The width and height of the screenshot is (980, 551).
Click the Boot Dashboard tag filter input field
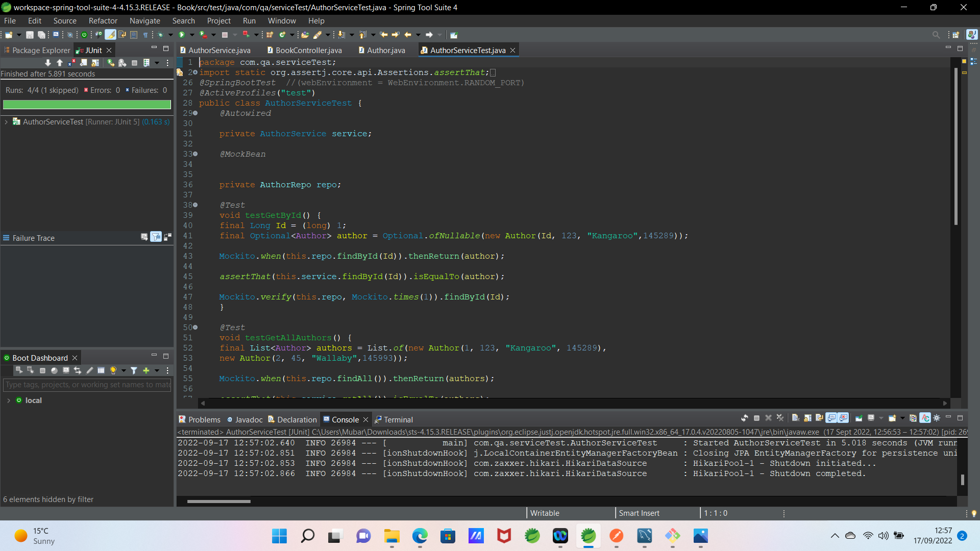click(87, 385)
